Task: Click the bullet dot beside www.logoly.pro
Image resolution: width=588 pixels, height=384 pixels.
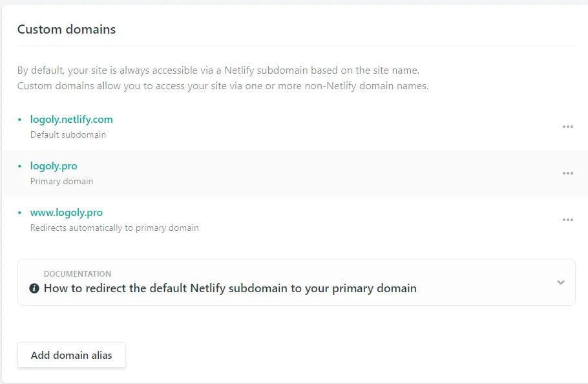Action: tap(19, 213)
